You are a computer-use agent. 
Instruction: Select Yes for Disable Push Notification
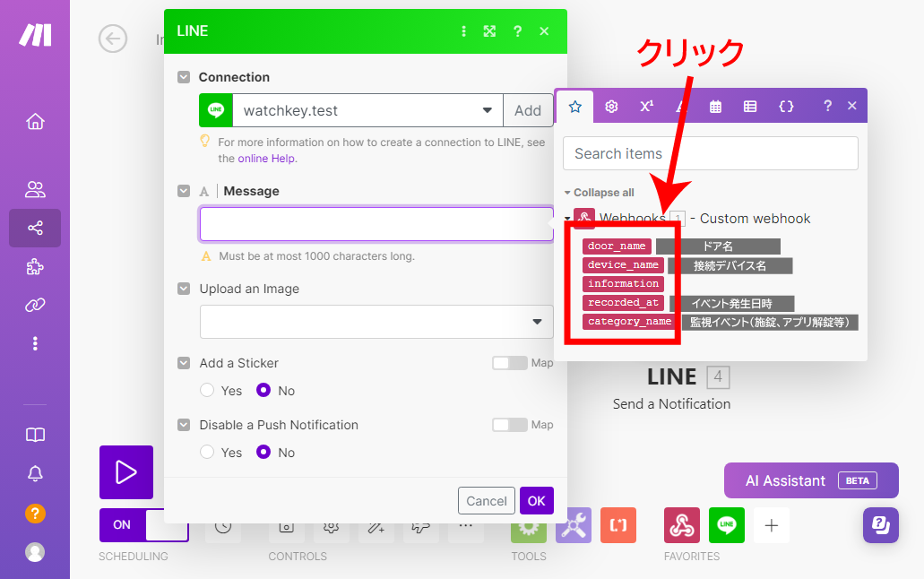tap(207, 452)
